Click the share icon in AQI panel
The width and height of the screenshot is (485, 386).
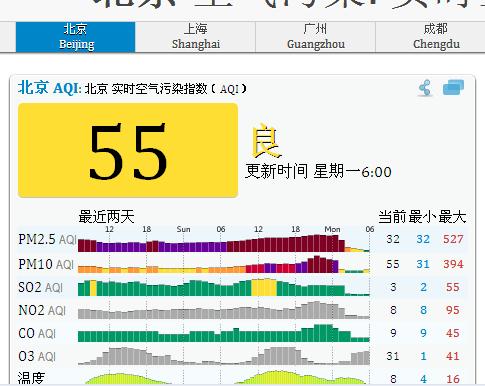[425, 88]
